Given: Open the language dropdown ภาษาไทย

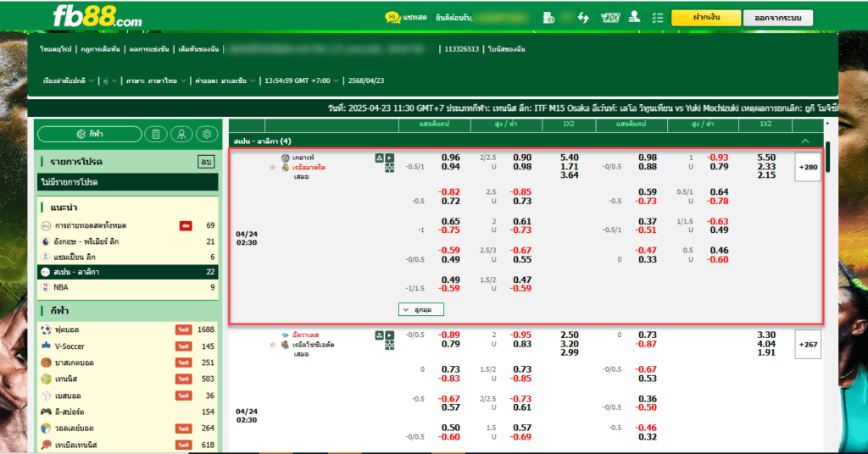Looking at the screenshot, I should click(156, 80).
